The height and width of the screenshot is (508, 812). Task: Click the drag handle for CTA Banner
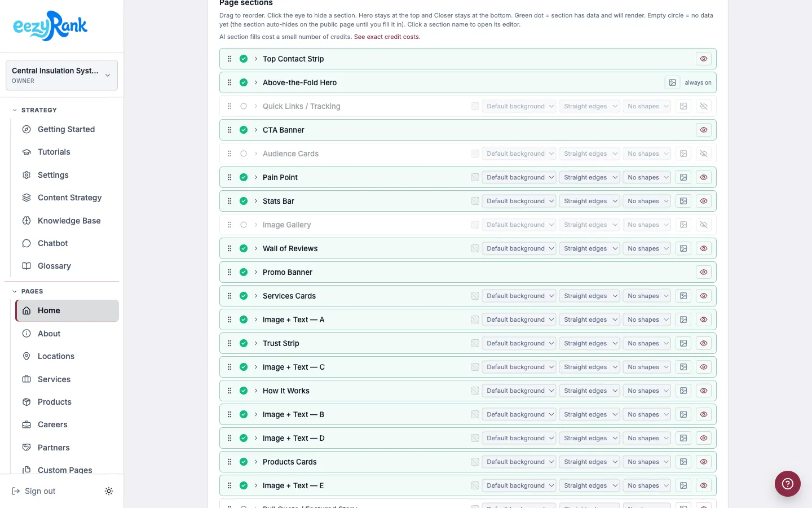pyautogui.click(x=230, y=130)
